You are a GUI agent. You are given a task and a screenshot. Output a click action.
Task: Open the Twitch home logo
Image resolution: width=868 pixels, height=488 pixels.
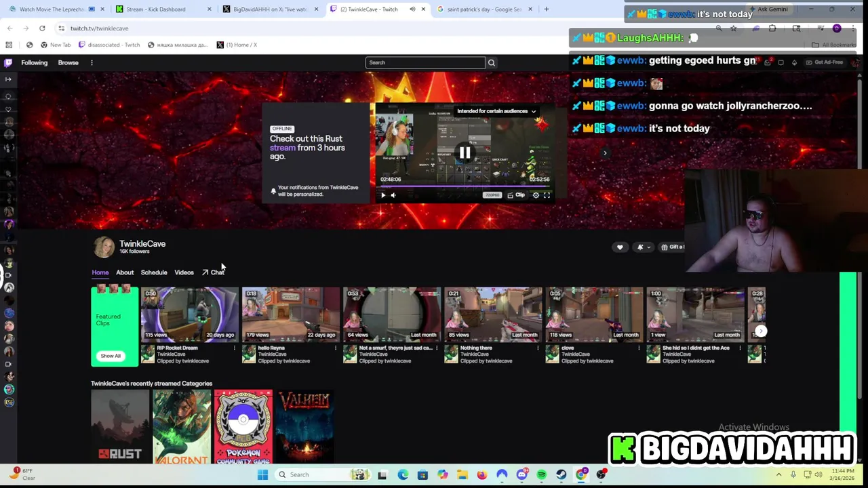[8, 62]
